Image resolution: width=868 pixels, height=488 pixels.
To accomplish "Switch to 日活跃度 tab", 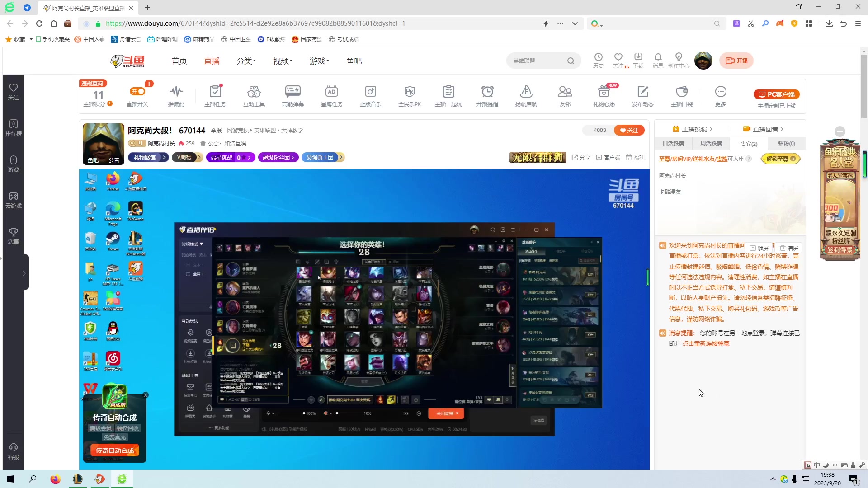I will point(674,144).
